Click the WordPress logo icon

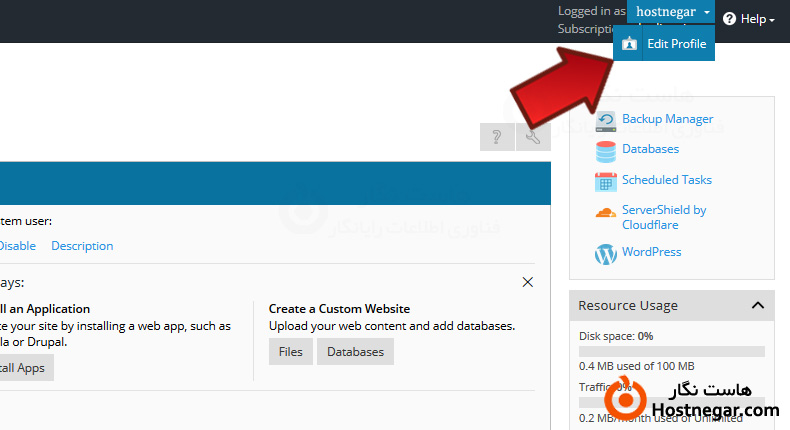pos(605,254)
